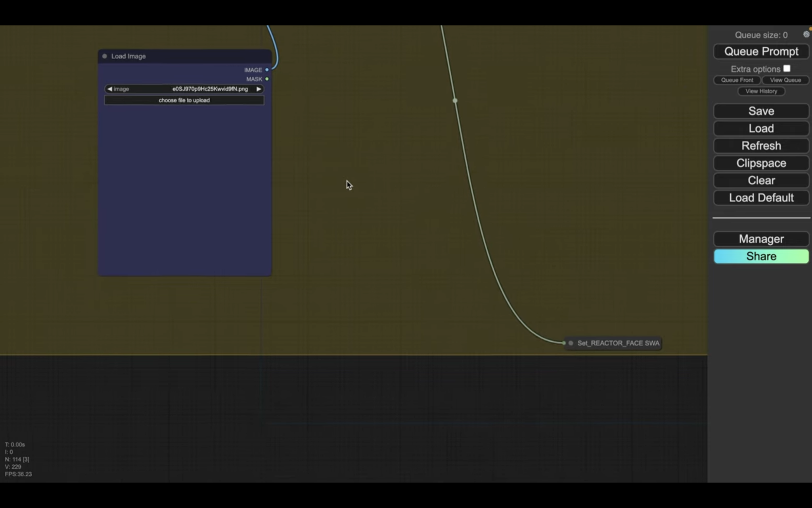Select previous image with left arrow

110,89
